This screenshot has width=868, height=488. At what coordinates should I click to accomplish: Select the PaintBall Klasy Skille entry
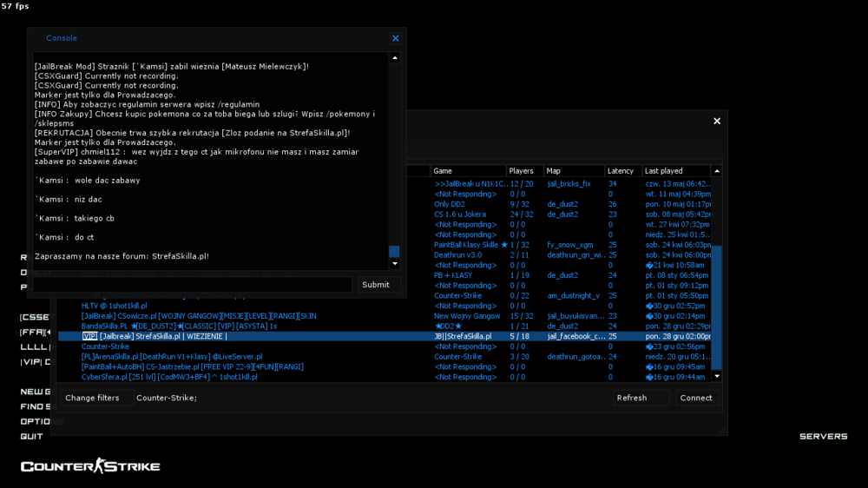(x=470, y=245)
